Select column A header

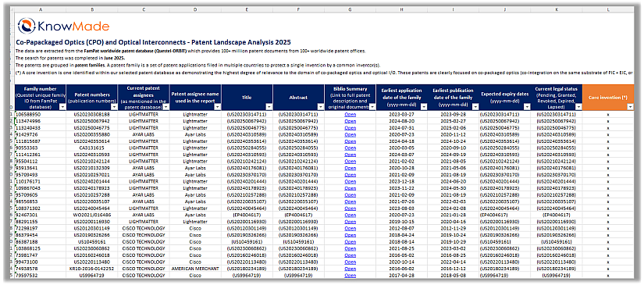[x=40, y=9]
